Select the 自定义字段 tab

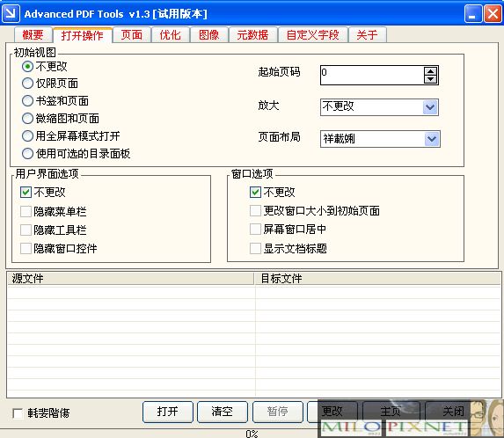(x=313, y=34)
